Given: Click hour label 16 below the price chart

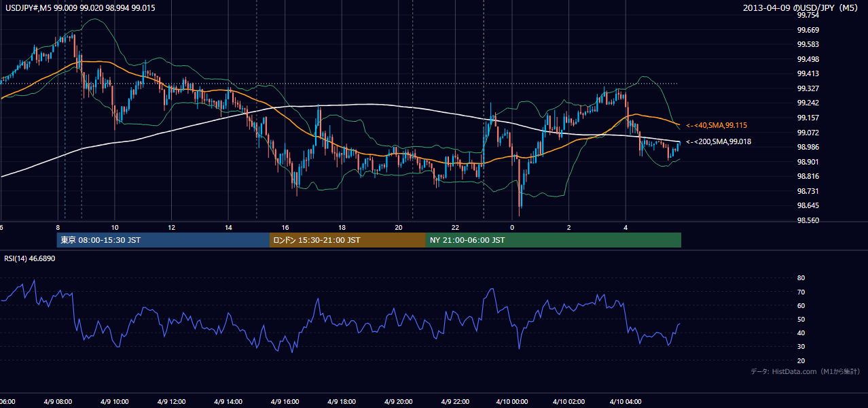Looking at the screenshot, I should 286,227.
